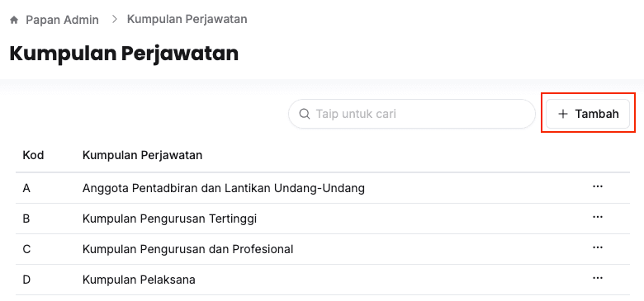The height and width of the screenshot is (301, 644).
Task: Select the Kumpulan Pengurusan dan Profesional row
Action: click(323, 249)
